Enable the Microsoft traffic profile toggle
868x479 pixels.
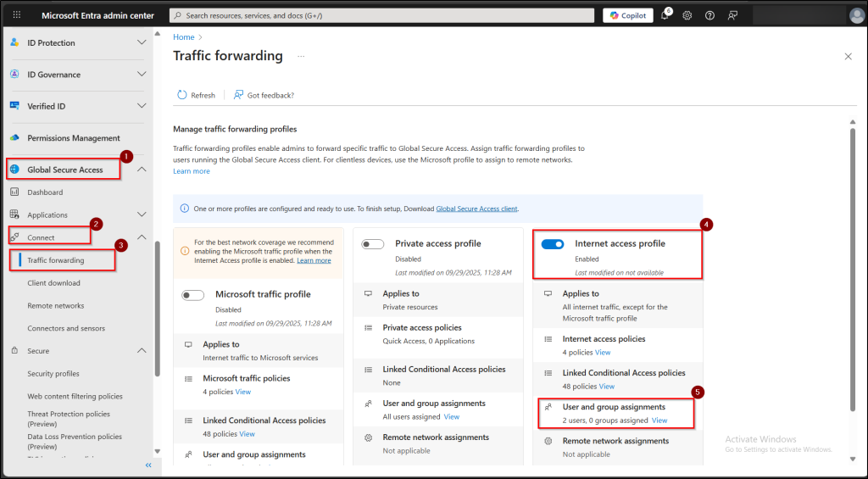click(x=193, y=295)
